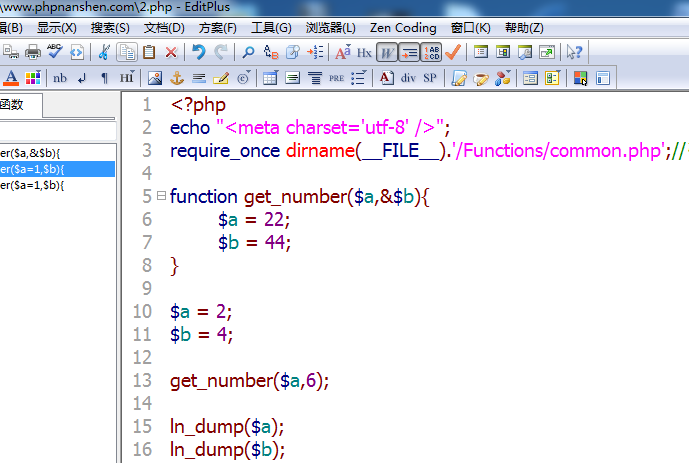The width and height of the screenshot is (689, 463).
Task: Open the object insert dropdown
Action: tap(503, 78)
